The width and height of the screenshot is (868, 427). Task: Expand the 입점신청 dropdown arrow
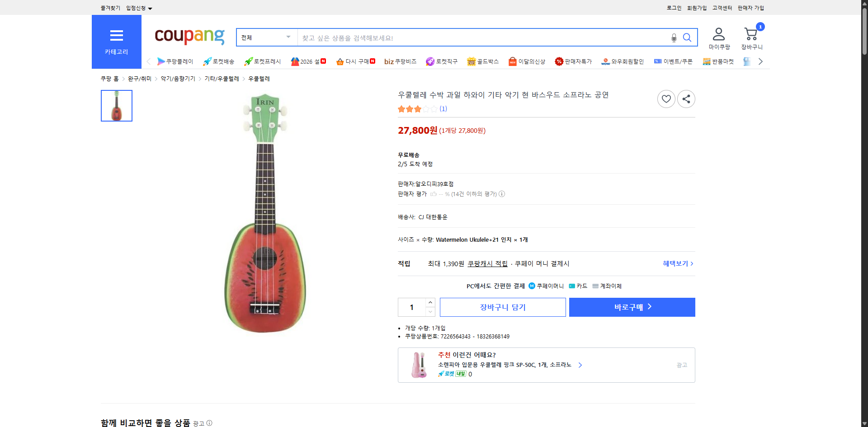pos(151,8)
